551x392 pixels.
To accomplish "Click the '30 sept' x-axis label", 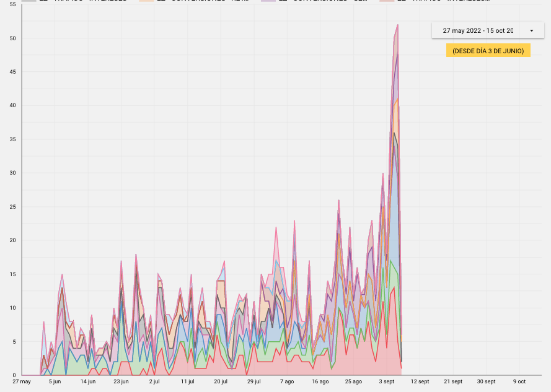I will 486,381.
